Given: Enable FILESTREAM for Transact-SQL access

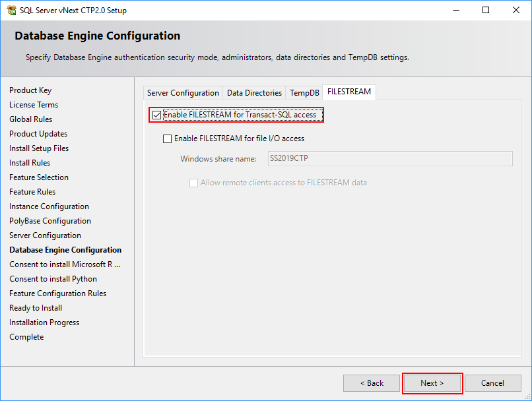Looking at the screenshot, I should tap(156, 114).
